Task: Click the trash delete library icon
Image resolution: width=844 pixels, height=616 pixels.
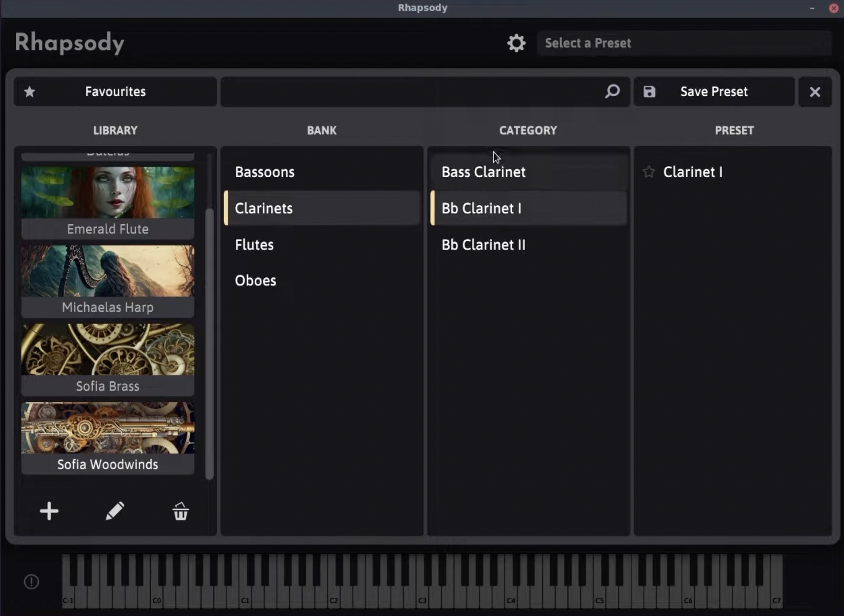Action: [181, 511]
